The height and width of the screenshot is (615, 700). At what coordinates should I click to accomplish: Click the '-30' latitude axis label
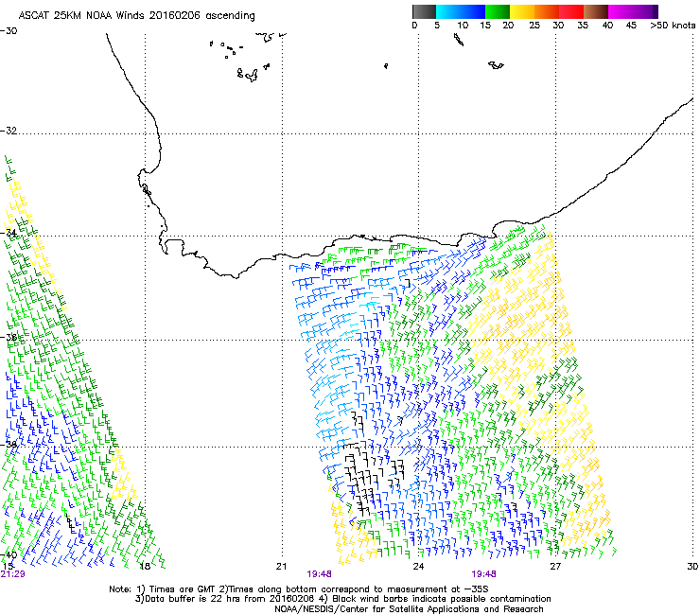point(9,31)
